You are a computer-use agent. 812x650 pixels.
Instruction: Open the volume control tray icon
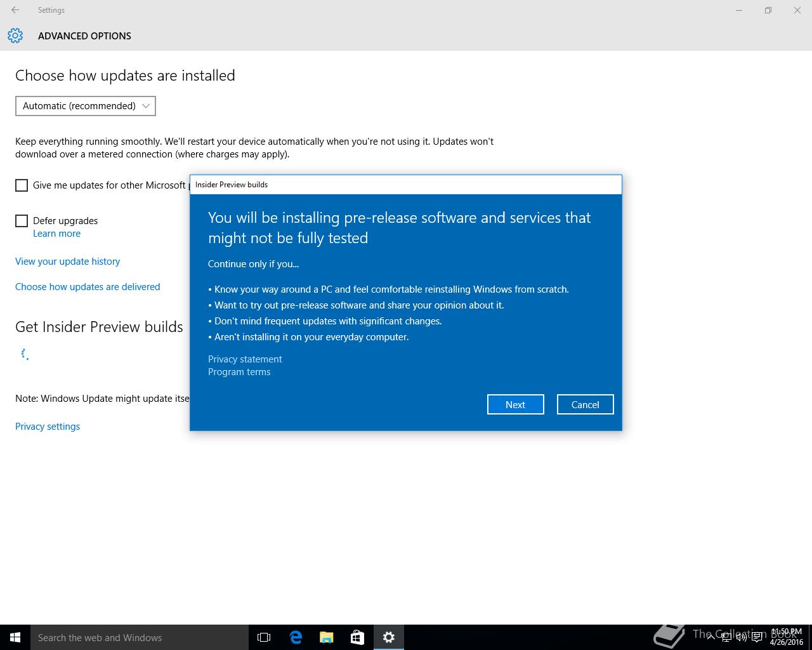click(741, 637)
